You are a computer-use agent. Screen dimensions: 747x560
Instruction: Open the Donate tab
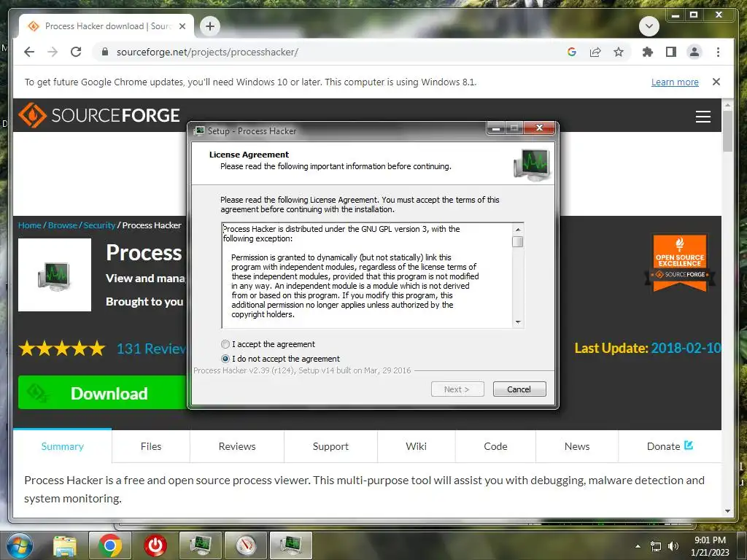pos(670,446)
